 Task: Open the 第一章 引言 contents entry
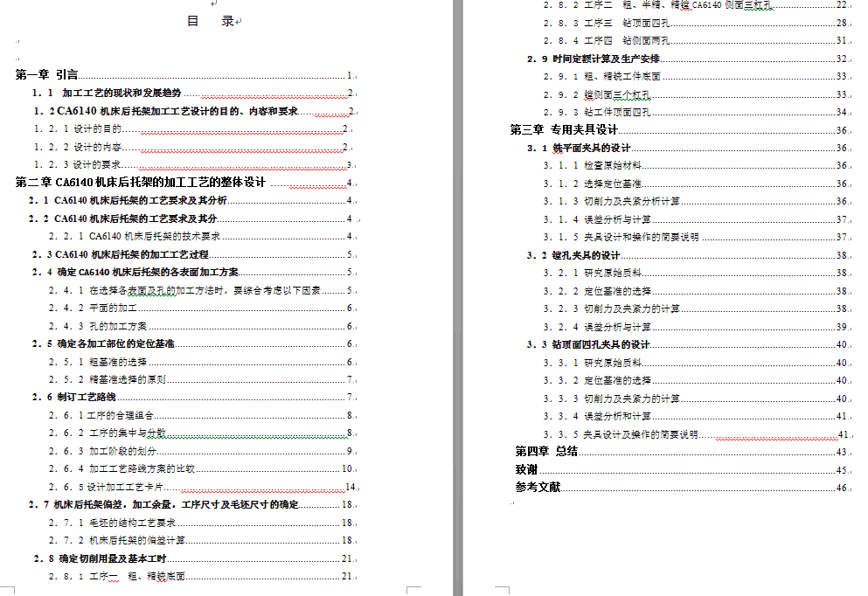click(185, 74)
